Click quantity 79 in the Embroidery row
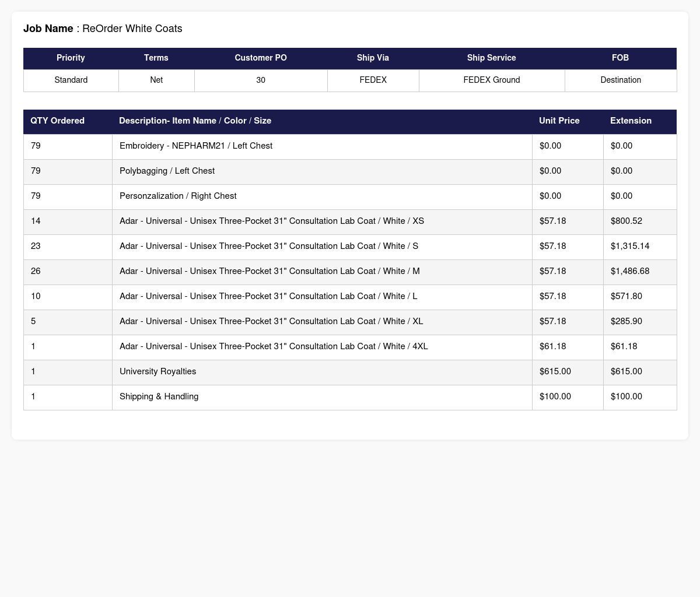 click(x=36, y=146)
